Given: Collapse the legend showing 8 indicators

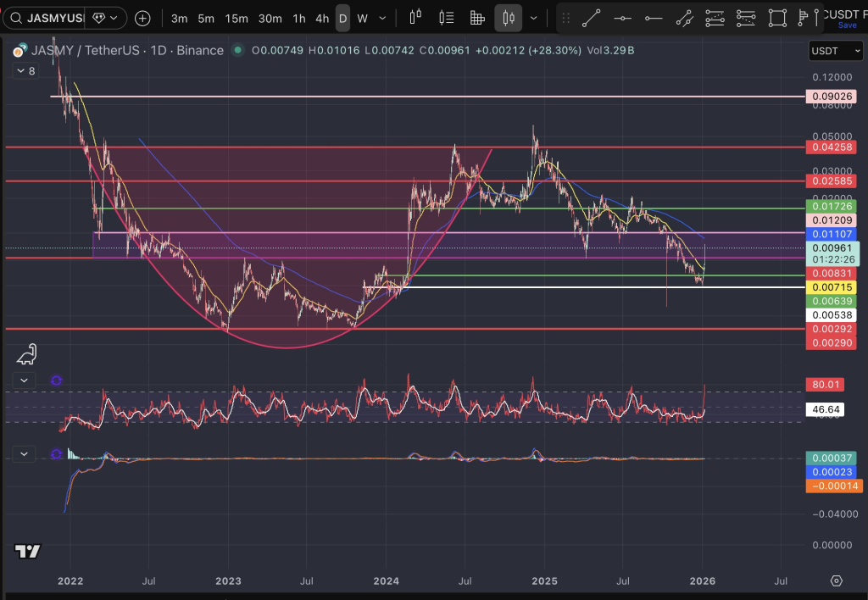Looking at the screenshot, I should click(25, 71).
